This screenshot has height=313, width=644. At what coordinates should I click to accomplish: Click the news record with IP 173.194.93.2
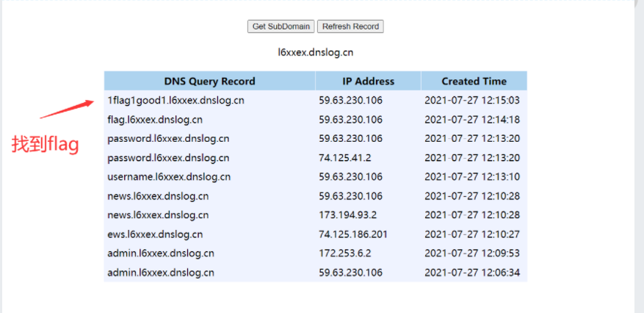click(x=158, y=215)
